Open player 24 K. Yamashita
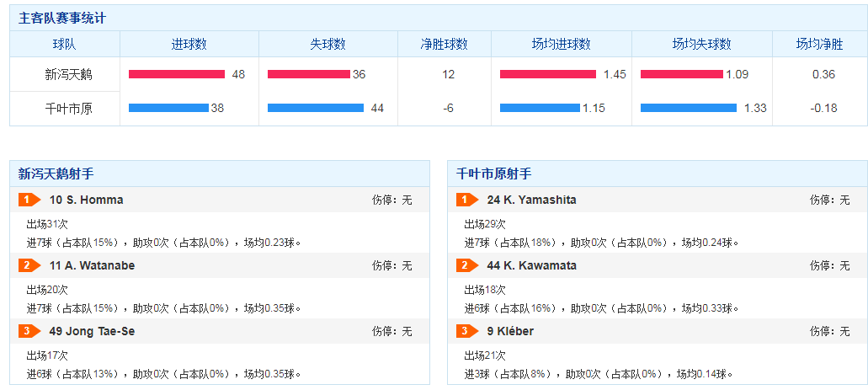 [x=531, y=200]
